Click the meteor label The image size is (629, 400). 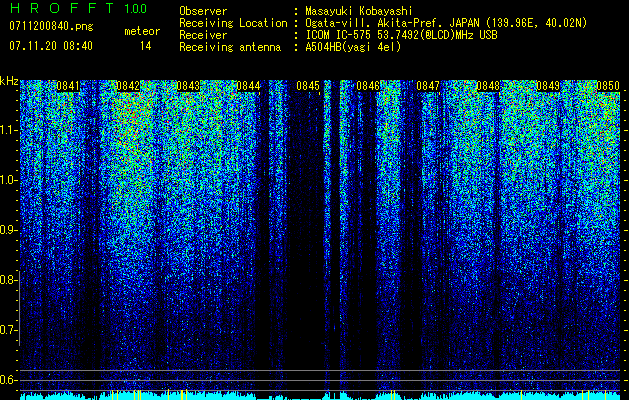[142, 31]
